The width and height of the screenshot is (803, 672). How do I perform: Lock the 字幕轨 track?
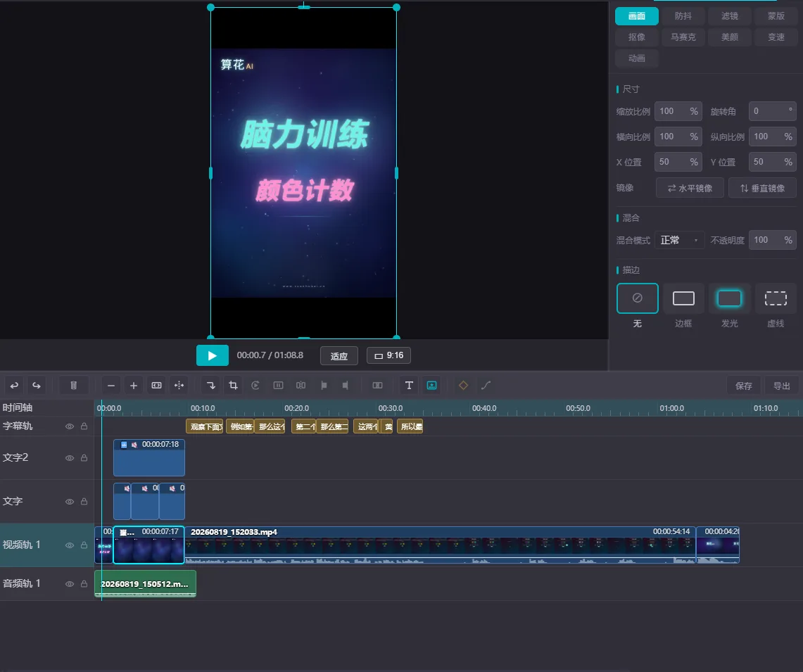click(84, 426)
